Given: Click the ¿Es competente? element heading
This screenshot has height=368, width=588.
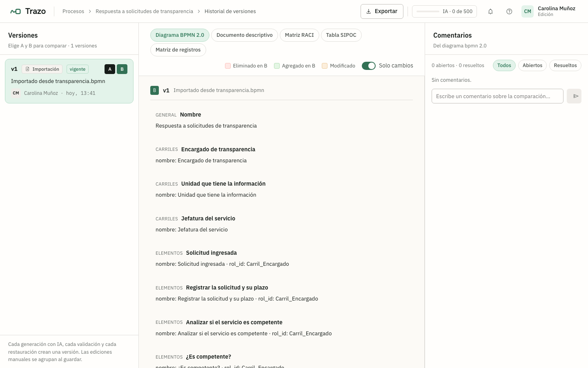Looking at the screenshot, I should (x=209, y=357).
